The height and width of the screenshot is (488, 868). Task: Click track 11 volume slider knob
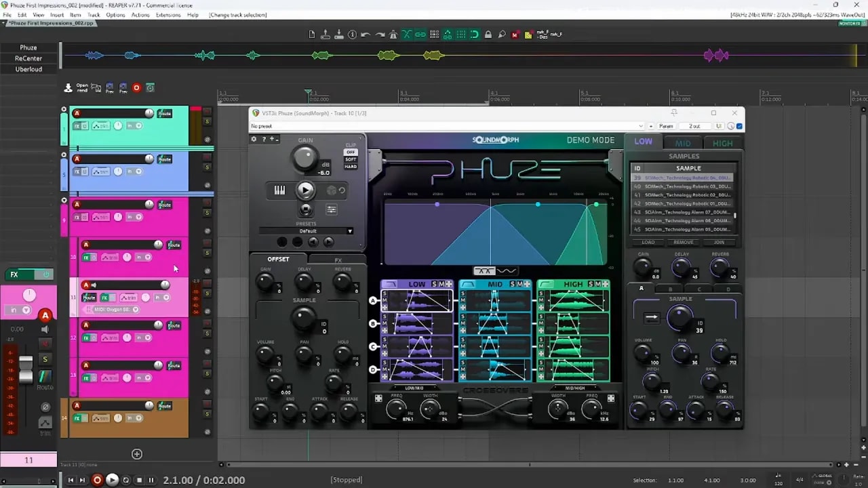[165, 285]
